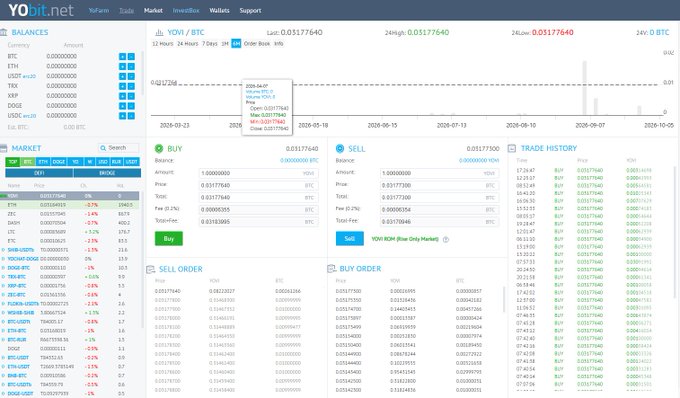The height and width of the screenshot is (398, 680).
Task: Open Support in the top navigation
Action: 250,10
